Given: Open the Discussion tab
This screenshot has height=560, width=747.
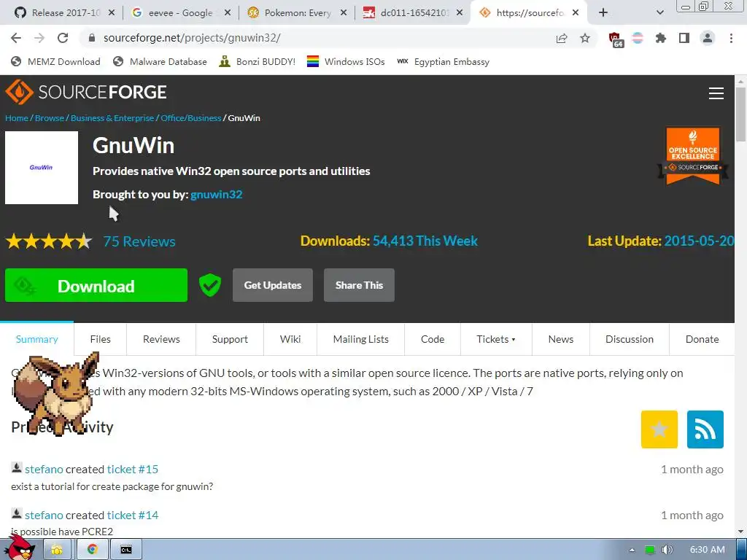Looking at the screenshot, I should click(x=630, y=339).
